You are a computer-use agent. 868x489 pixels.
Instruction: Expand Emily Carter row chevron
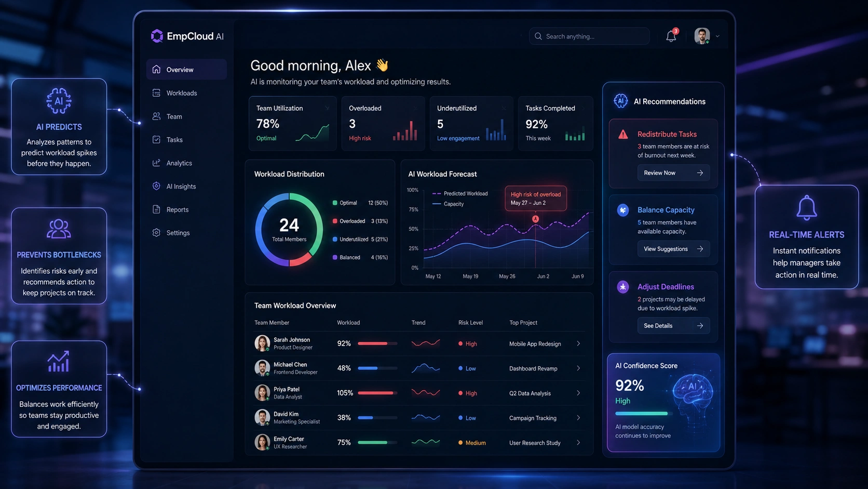pyautogui.click(x=578, y=443)
